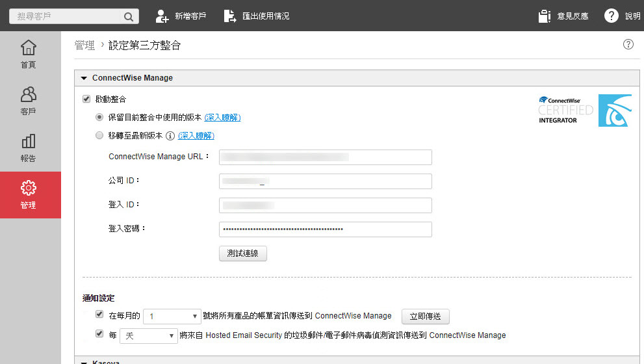The height and width of the screenshot is (364, 644).
Task: Click the 新增客戶 add customer icon
Action: tap(162, 16)
